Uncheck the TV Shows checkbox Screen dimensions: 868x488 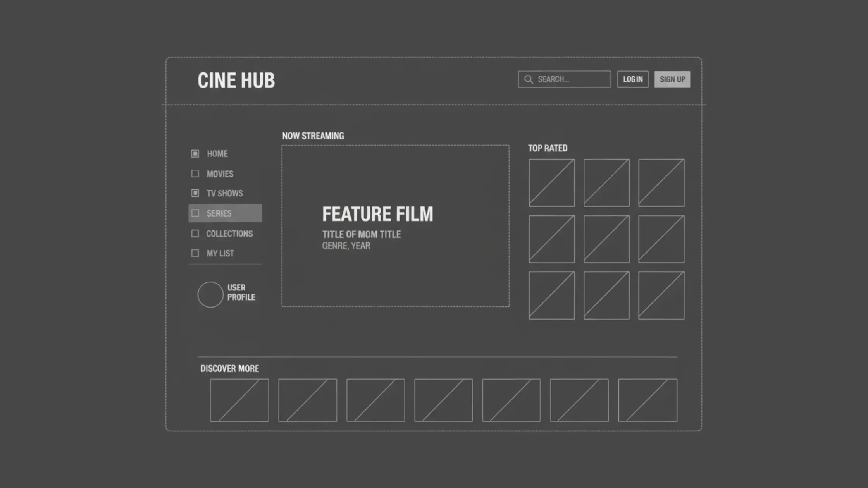pyautogui.click(x=195, y=193)
